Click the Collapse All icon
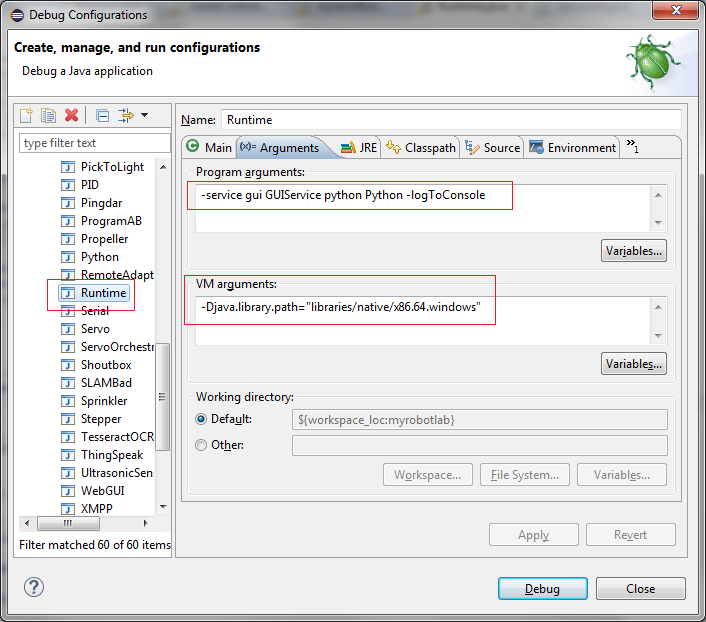The width and height of the screenshot is (706, 622). [x=102, y=116]
